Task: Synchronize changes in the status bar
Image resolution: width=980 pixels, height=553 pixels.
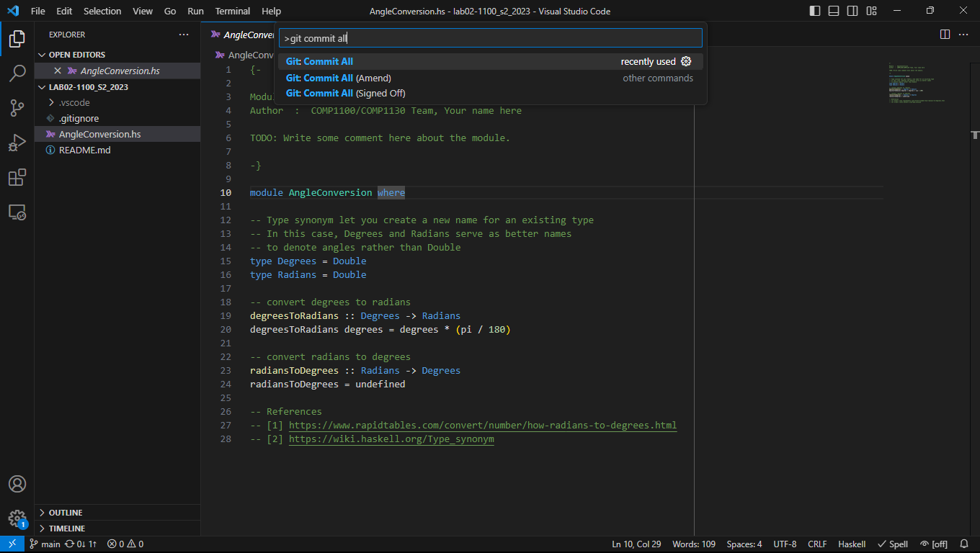Action: tap(81, 544)
